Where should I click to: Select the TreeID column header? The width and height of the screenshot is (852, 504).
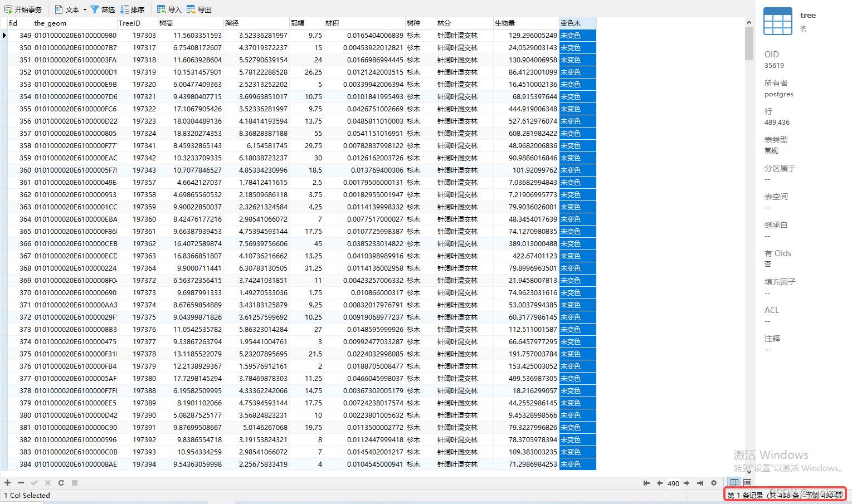129,23
